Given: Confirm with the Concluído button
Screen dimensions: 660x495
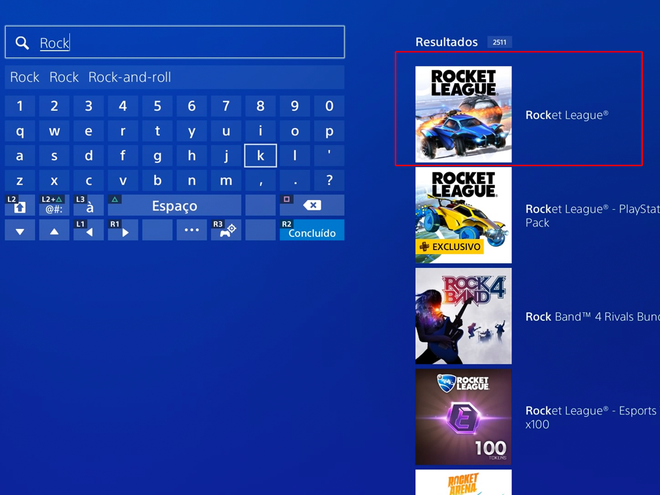Looking at the screenshot, I should (312, 230).
